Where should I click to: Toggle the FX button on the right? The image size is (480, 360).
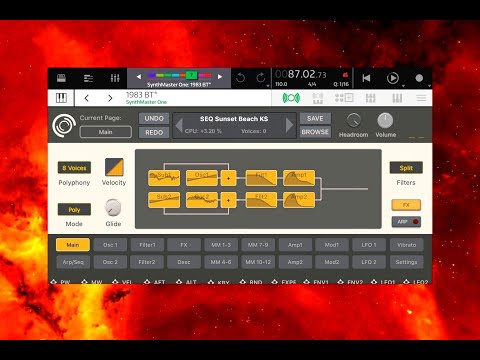[406, 205]
